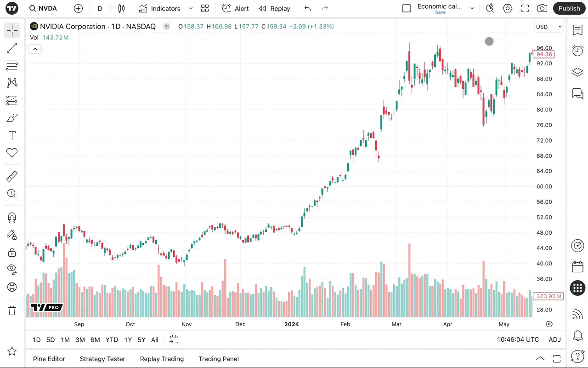Screen dimensions: 588x368
Task: Select the 5Y date range
Action: (141, 339)
